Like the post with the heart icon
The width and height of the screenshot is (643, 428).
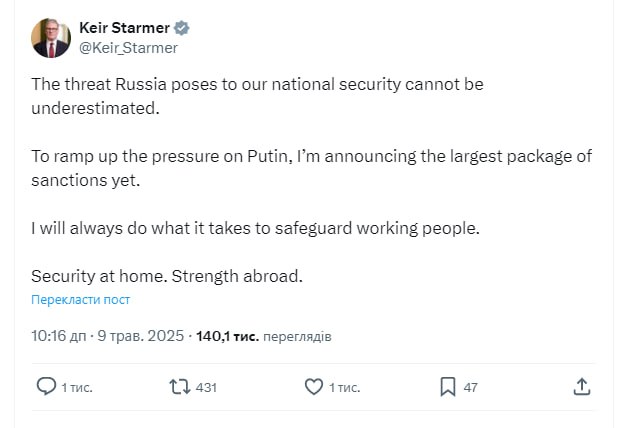[313, 386]
